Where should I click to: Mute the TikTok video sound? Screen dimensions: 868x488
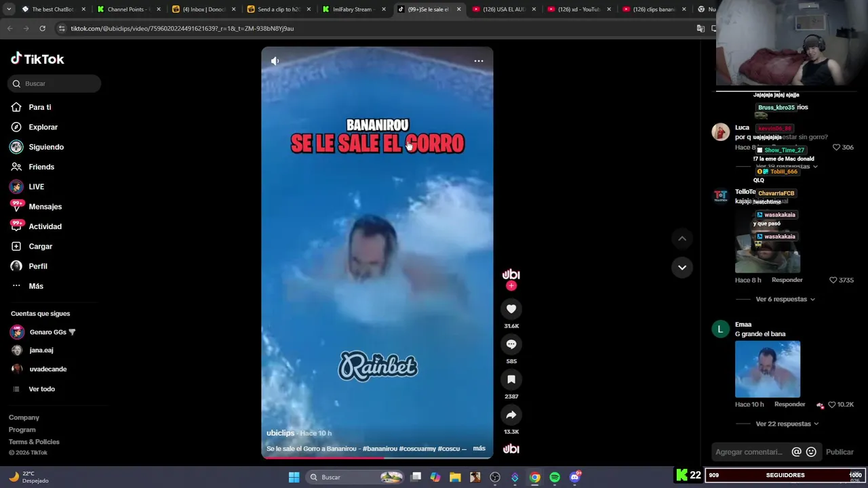pos(275,61)
